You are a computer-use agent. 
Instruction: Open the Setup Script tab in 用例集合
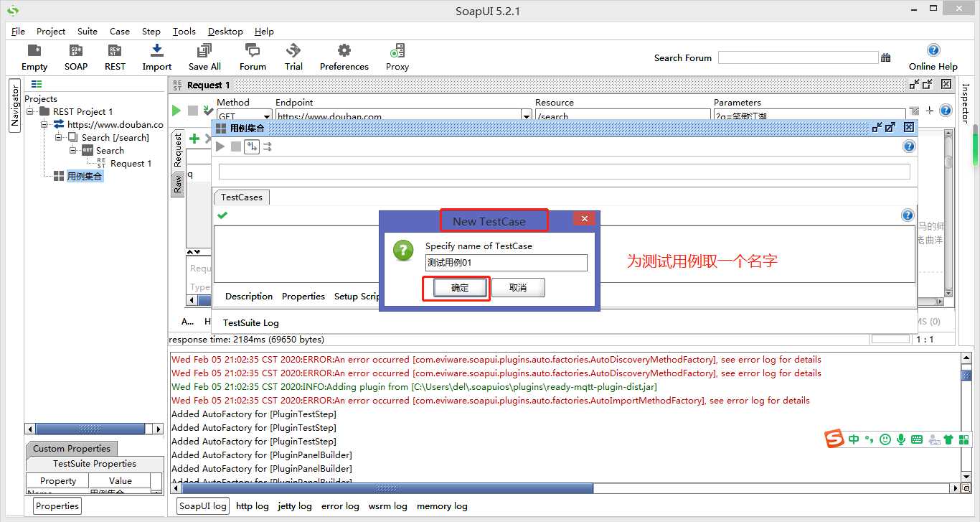click(x=357, y=296)
